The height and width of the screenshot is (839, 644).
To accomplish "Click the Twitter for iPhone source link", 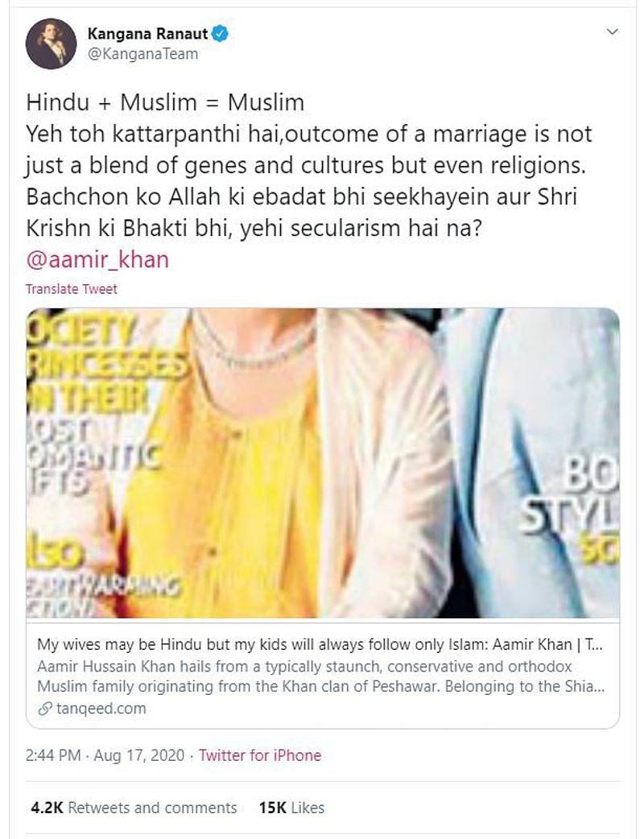I will [260, 755].
